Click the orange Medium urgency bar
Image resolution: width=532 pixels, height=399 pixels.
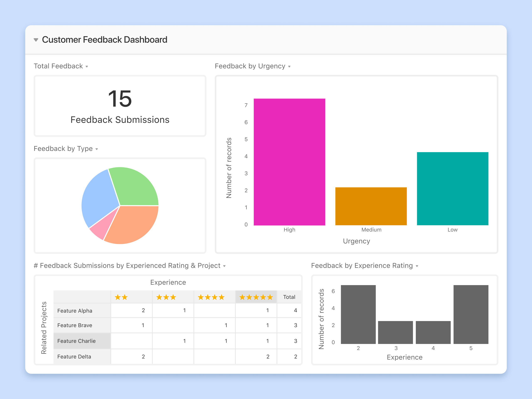(371, 206)
